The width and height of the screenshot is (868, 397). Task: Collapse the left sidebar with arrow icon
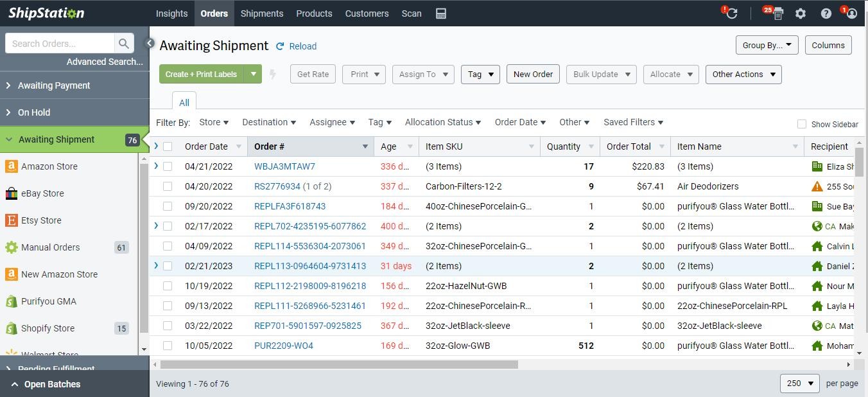[x=150, y=44]
